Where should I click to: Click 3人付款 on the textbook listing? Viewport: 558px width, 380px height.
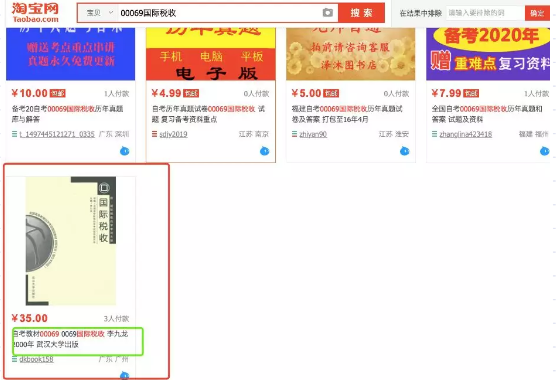click(x=116, y=319)
